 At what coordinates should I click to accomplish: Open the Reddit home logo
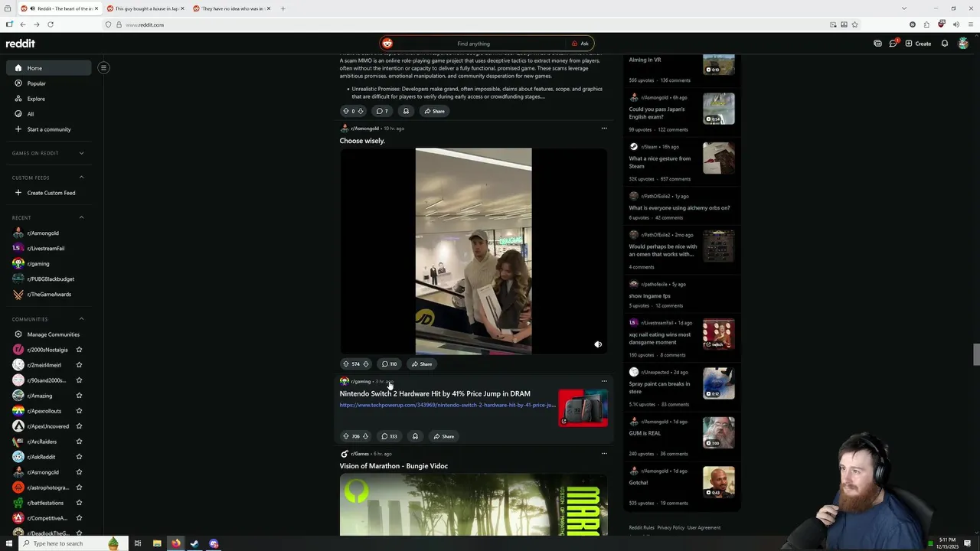[x=21, y=44]
